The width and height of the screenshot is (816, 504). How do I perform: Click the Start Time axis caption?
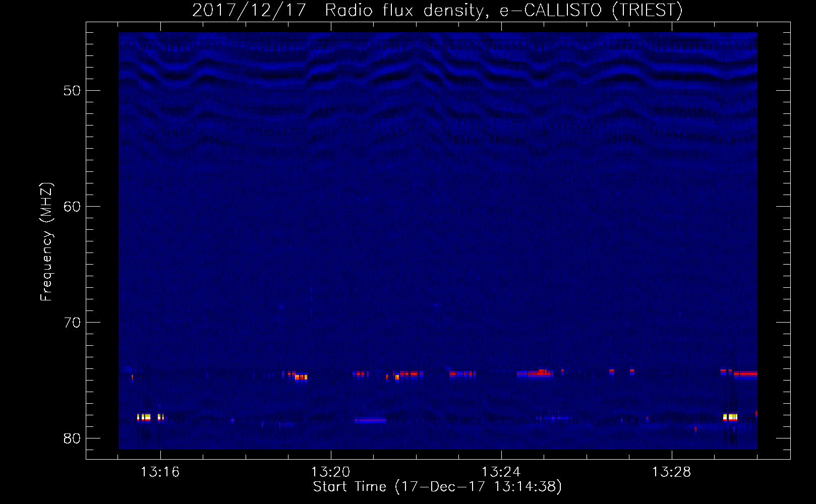pyautogui.click(x=437, y=487)
